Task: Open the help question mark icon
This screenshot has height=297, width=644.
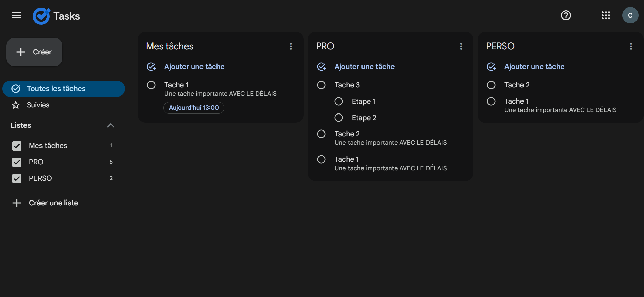Action: [x=566, y=15]
